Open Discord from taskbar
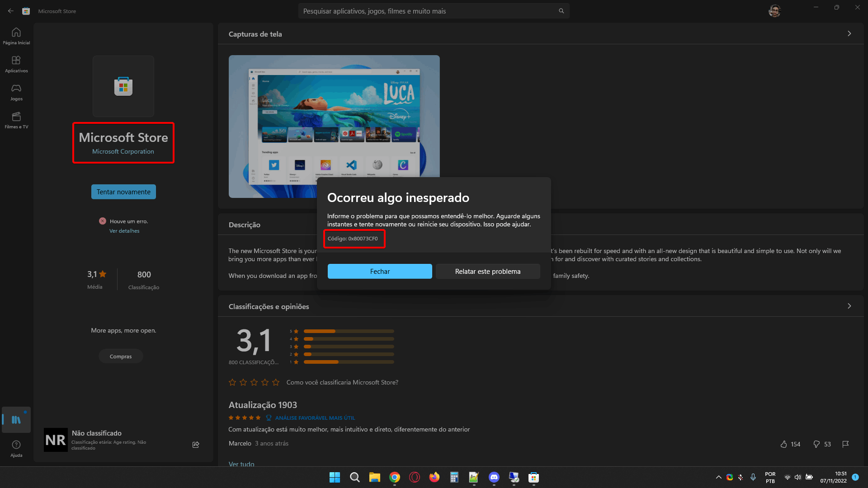The height and width of the screenshot is (488, 868). (x=494, y=477)
